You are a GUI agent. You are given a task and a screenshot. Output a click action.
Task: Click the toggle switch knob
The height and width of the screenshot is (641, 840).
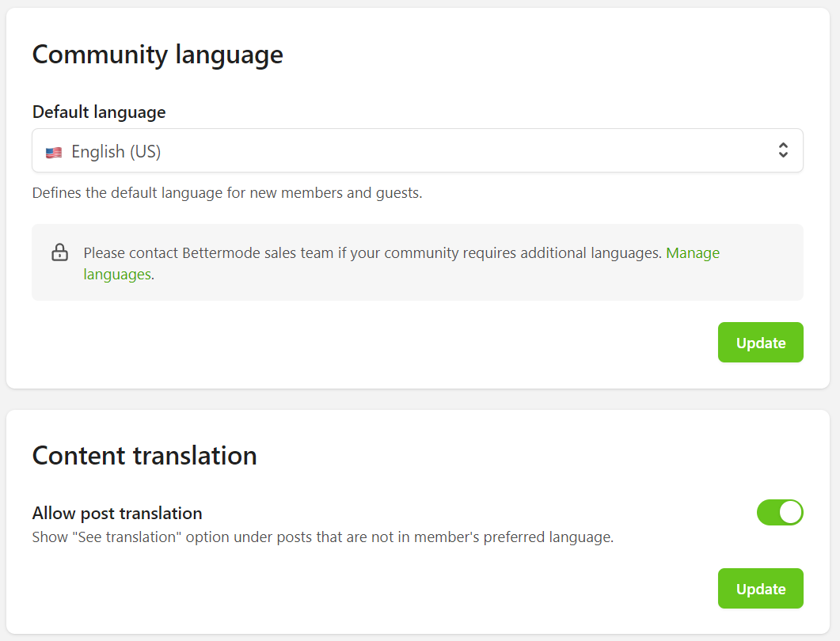(790, 513)
